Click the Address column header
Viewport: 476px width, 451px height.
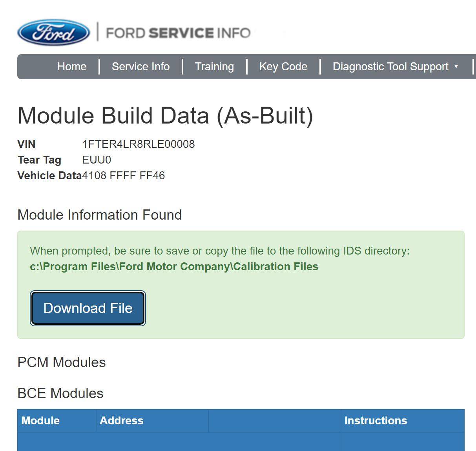[x=122, y=421]
